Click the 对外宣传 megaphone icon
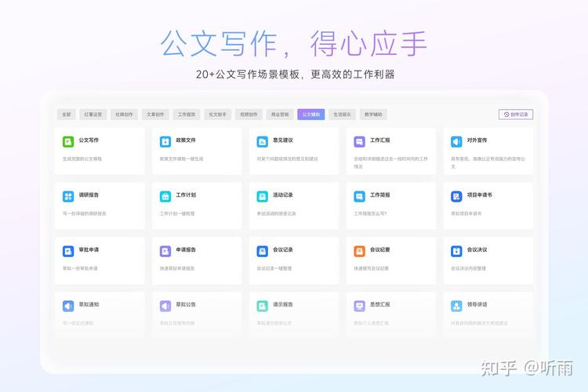 pyautogui.click(x=456, y=142)
